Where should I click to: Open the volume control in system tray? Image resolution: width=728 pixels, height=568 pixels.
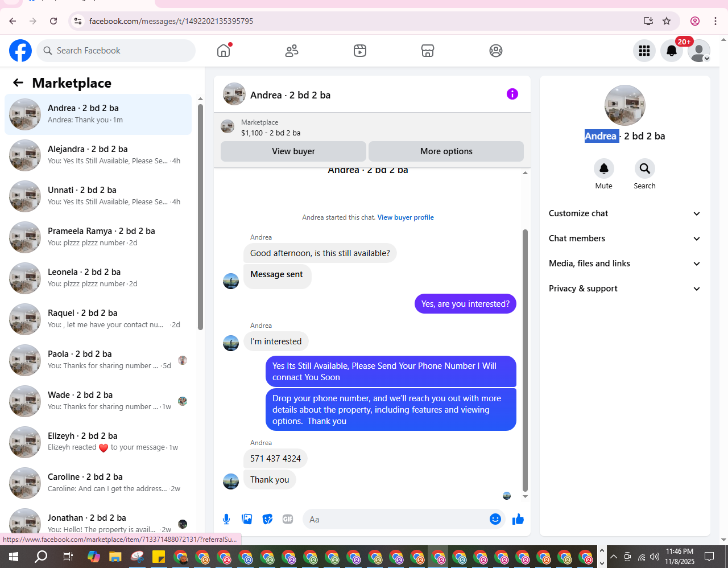point(655,557)
